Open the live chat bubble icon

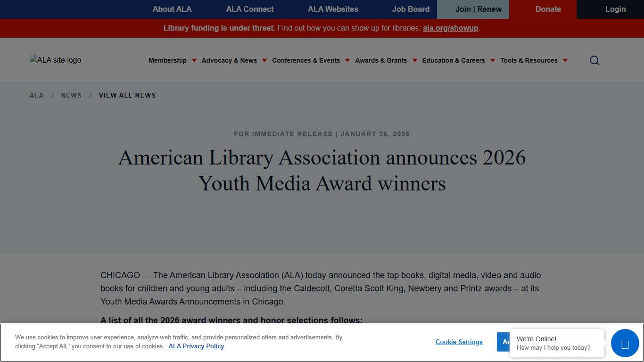point(625,343)
